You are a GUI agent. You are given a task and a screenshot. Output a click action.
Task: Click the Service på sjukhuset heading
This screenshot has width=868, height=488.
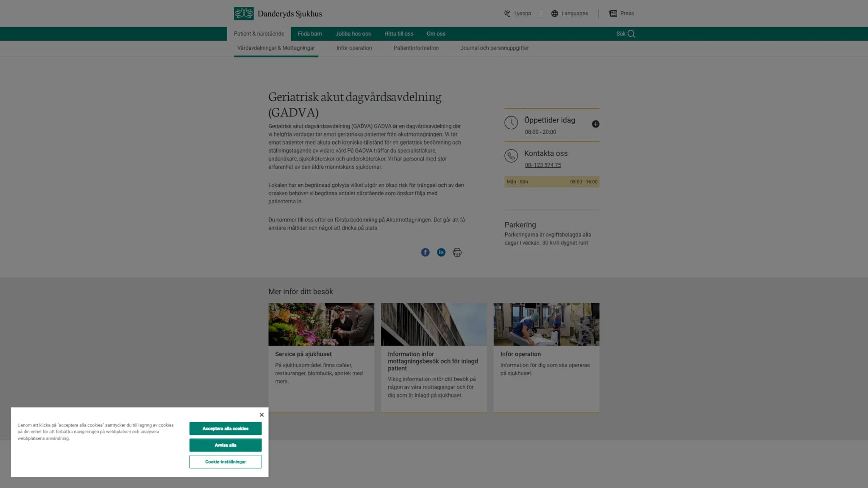[x=303, y=354]
